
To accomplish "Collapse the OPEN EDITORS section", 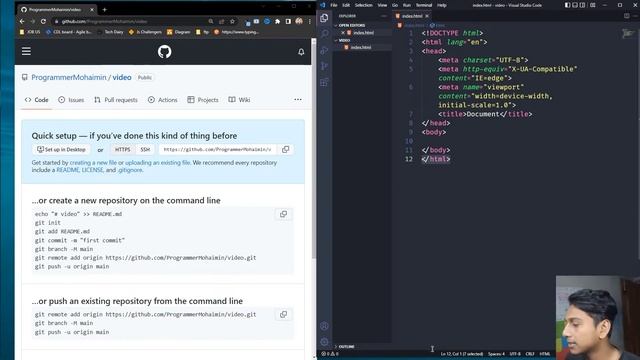I will click(x=351, y=25).
